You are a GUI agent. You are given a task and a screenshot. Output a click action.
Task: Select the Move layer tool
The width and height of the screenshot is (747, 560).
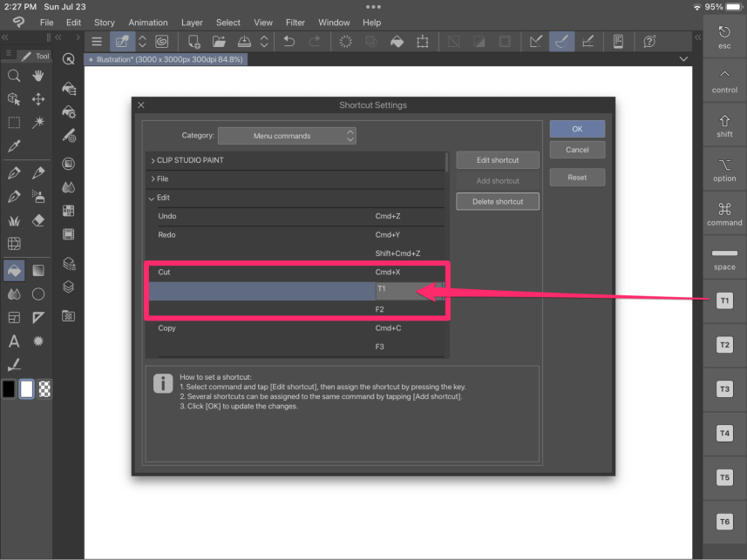[38, 99]
